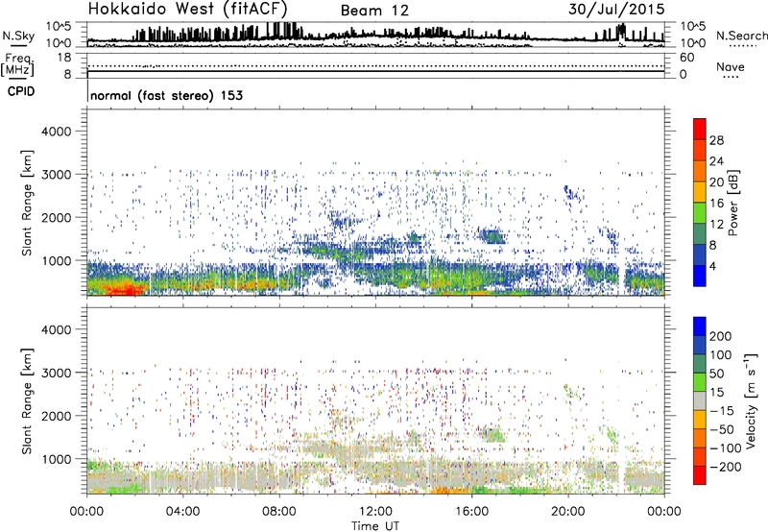The width and height of the screenshot is (768, 532).
Task: Click the green velocity patch near 17:00 at 1500 km
Action: click(492, 434)
